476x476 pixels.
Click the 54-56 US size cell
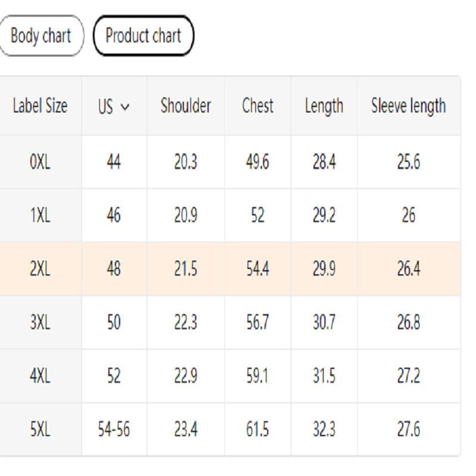click(x=114, y=430)
